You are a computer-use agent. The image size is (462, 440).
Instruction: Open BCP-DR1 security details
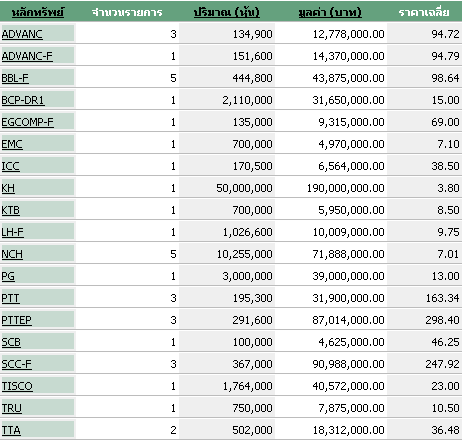(x=23, y=100)
